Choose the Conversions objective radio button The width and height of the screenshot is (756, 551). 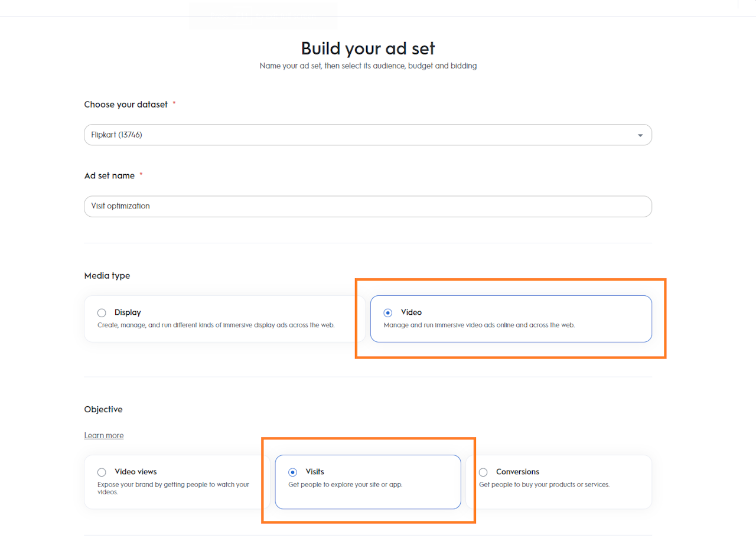pos(483,472)
